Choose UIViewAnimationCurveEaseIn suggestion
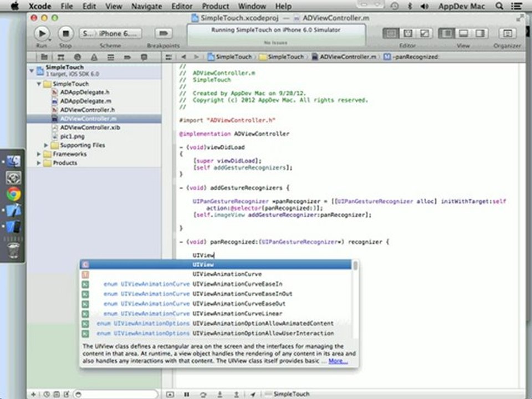The width and height of the screenshot is (532, 399). click(216, 284)
